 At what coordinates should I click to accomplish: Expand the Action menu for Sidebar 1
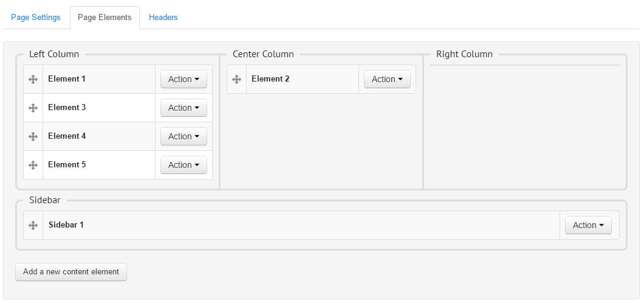click(588, 225)
